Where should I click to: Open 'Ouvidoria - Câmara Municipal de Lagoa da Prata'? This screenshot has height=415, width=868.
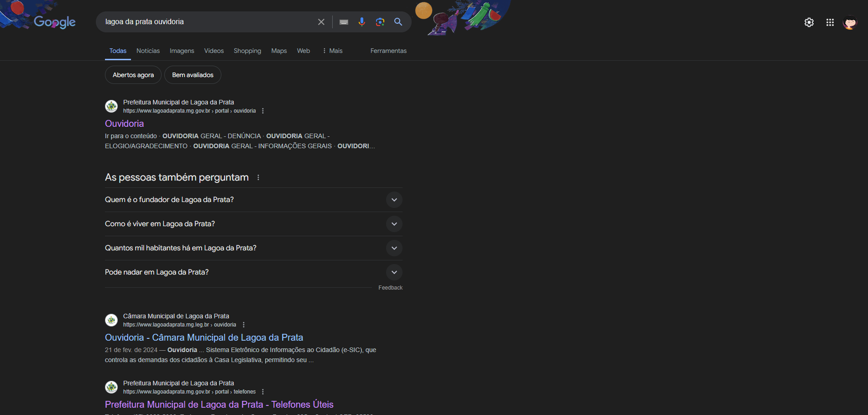tap(204, 337)
